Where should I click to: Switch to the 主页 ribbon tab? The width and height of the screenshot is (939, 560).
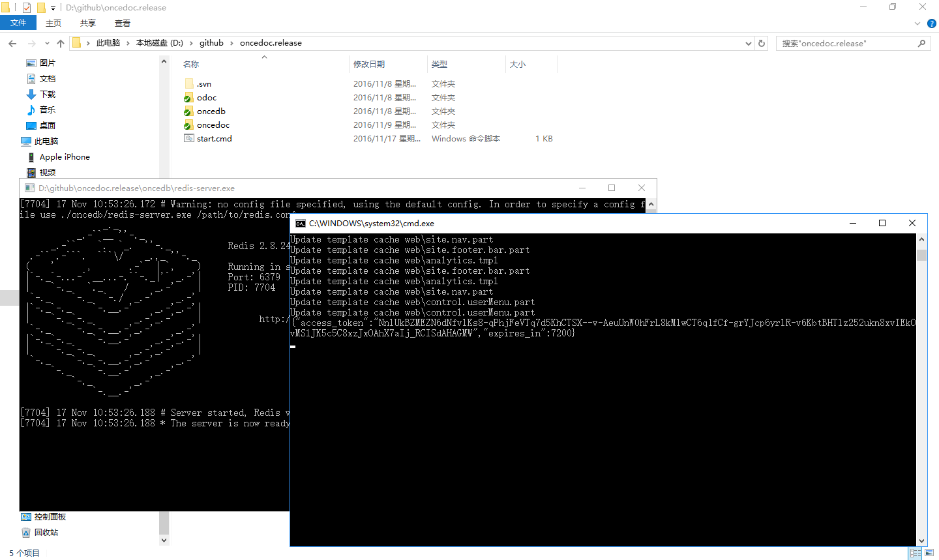coord(53,23)
